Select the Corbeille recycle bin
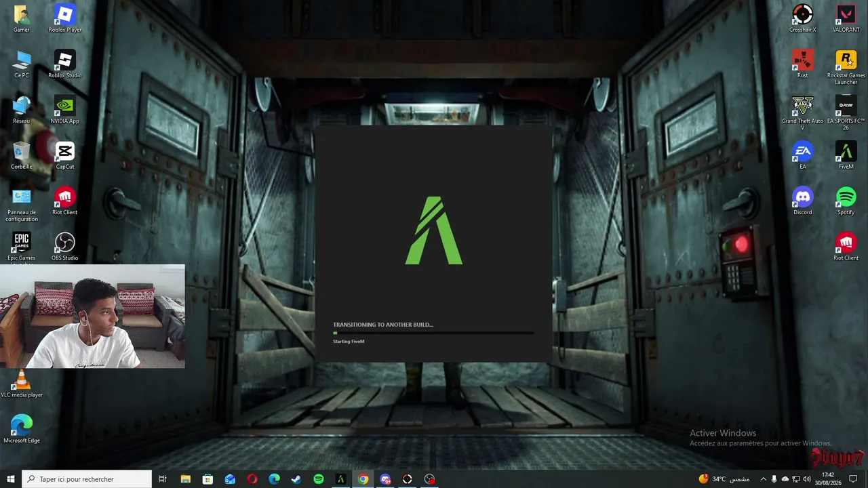 tap(21, 155)
